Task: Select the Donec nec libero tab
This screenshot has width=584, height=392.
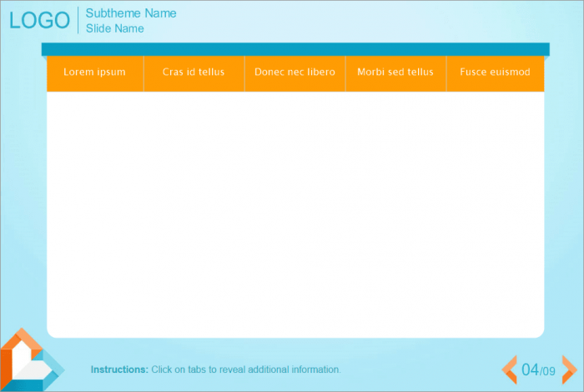Action: tap(295, 73)
